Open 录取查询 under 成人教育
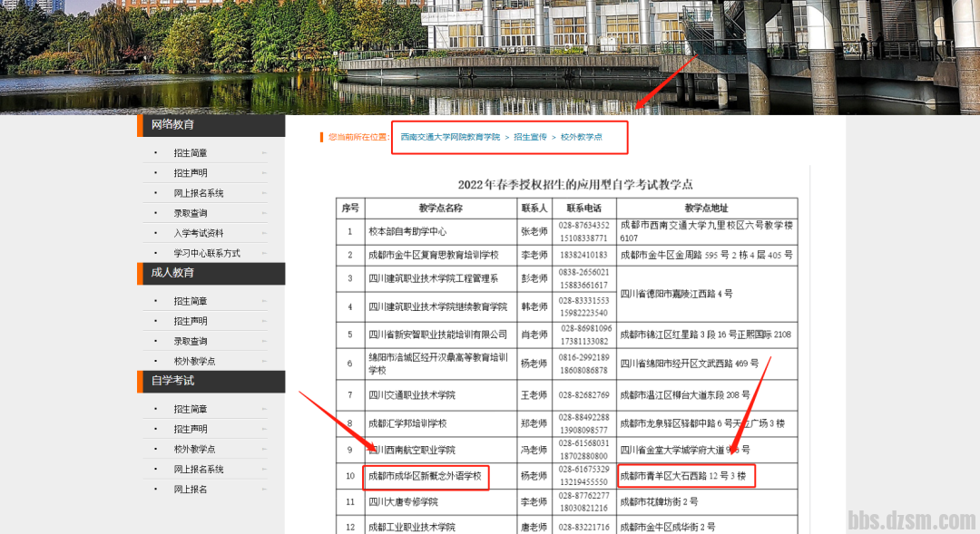This screenshot has height=534, width=980. (x=191, y=341)
